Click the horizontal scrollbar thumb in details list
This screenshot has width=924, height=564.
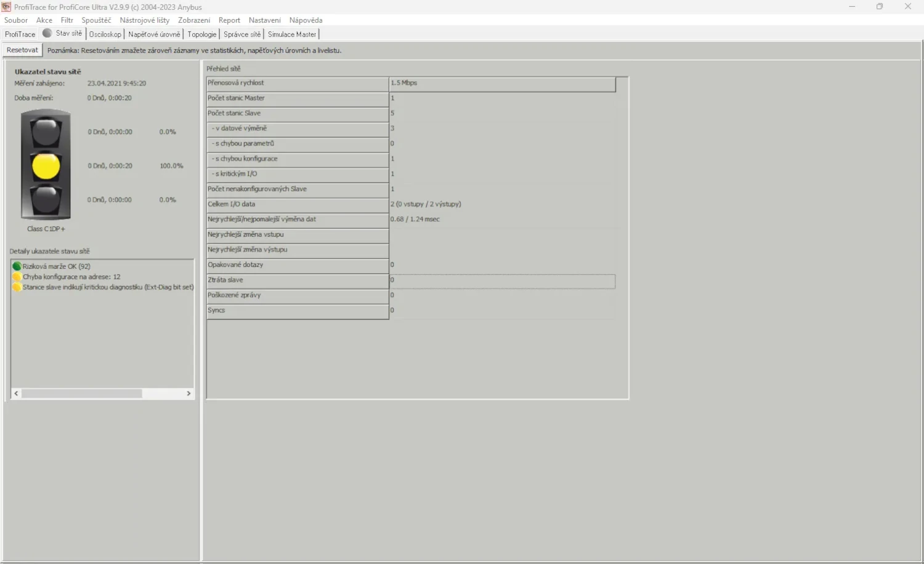pyautogui.click(x=82, y=393)
